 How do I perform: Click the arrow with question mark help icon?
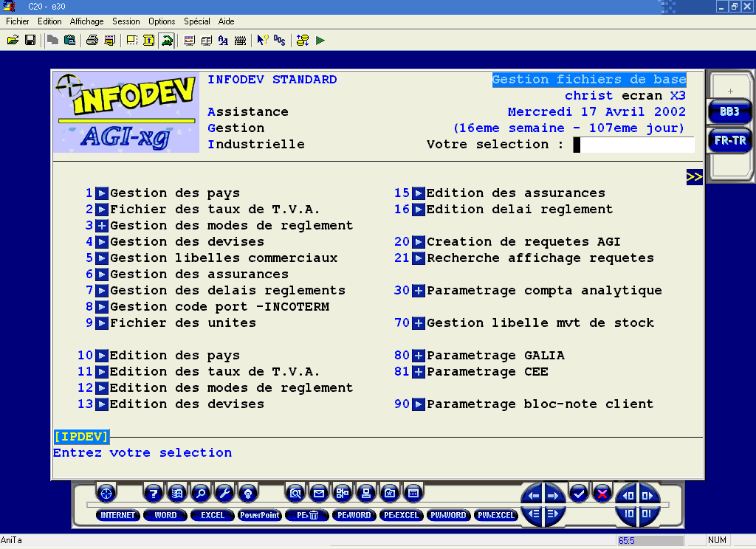262,40
